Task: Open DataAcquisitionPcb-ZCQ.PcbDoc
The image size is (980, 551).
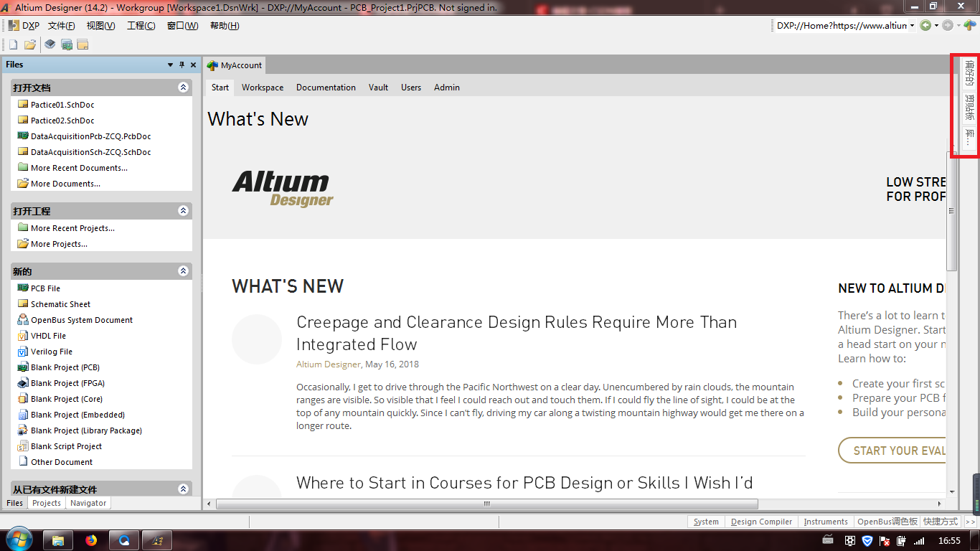Action: click(x=90, y=136)
